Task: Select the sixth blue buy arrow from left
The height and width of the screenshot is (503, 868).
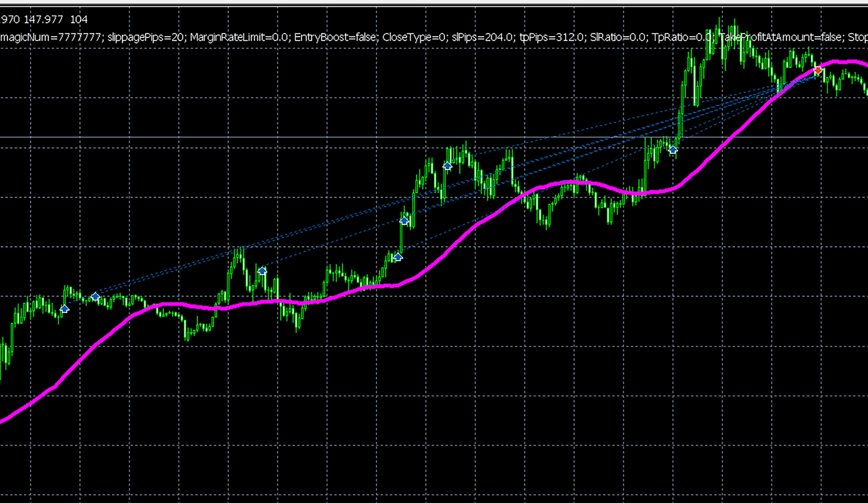Action: (x=447, y=166)
